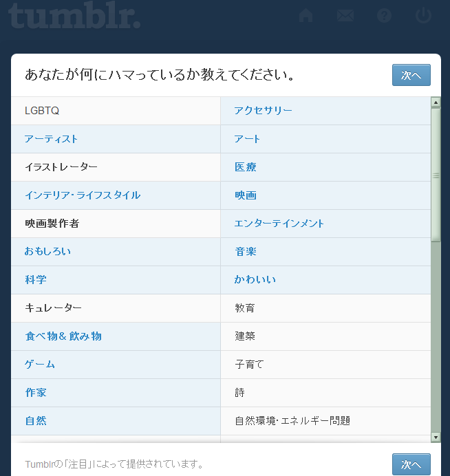Screen dimensions: 450x476
Task: Deselect the 医療 interest
Action: tap(325, 167)
